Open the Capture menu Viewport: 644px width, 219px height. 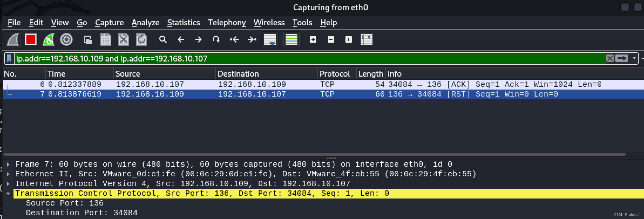109,23
